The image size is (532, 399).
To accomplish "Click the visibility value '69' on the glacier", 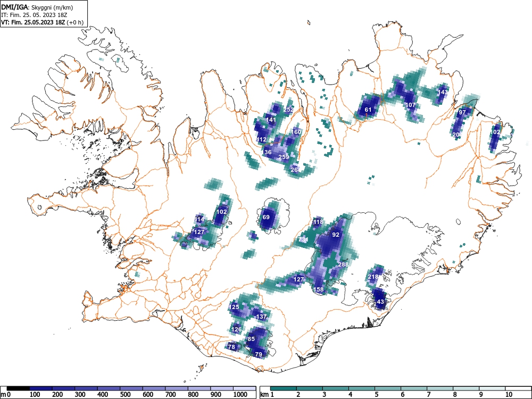I will click(x=266, y=217).
